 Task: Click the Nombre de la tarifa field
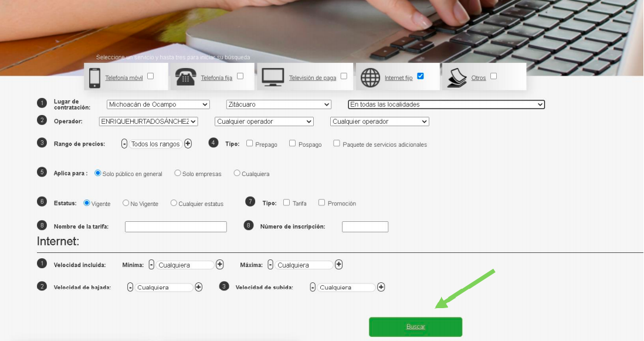(x=175, y=227)
